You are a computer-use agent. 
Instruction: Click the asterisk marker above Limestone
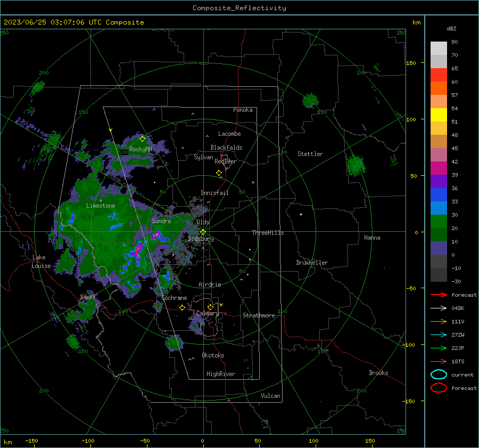[x=101, y=201]
